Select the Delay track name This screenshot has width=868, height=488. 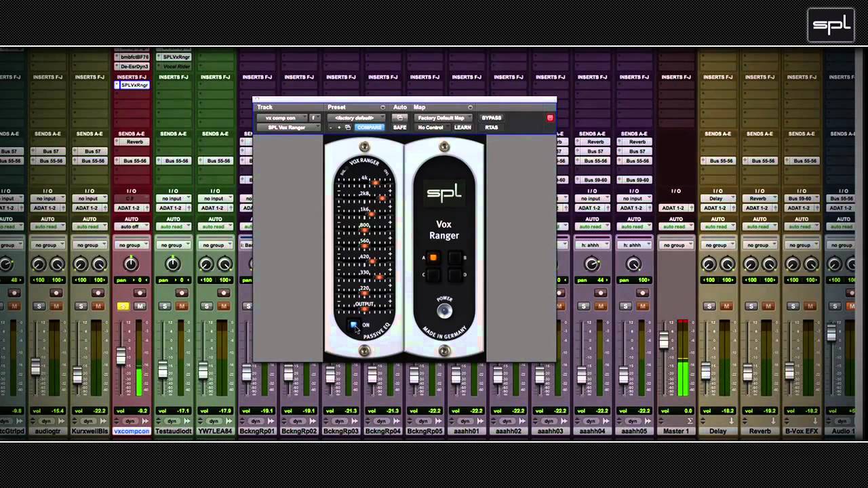coord(718,431)
